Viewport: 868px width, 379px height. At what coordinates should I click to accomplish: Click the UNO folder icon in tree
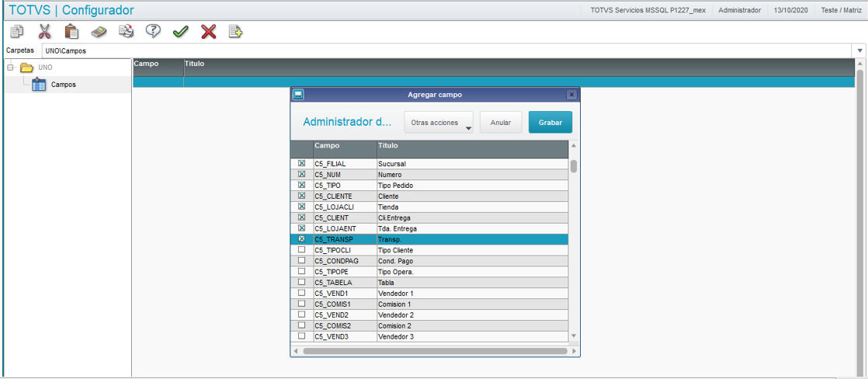click(x=26, y=68)
